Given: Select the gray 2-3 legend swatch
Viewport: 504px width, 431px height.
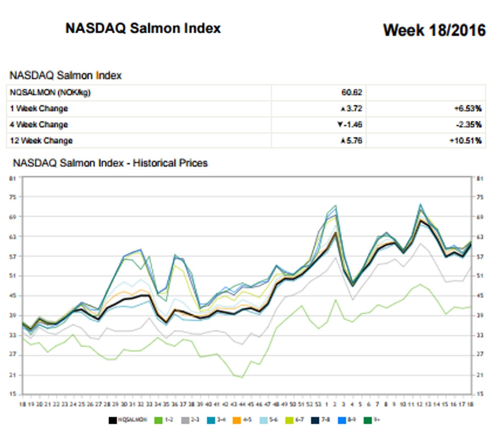Looking at the screenshot, I should coord(185,420).
